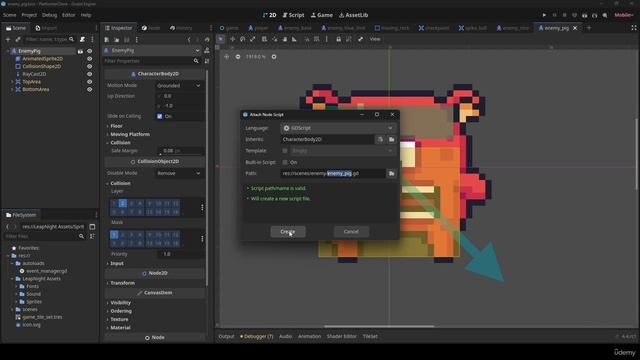This screenshot has height=360, width=640.
Task: Select the Move Mode tool
Action: [x=232, y=39]
